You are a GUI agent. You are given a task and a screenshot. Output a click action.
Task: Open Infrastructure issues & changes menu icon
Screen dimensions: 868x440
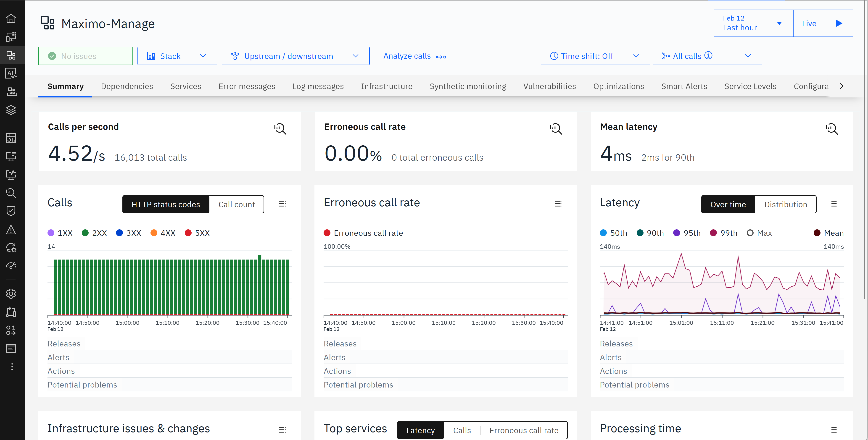(282, 430)
